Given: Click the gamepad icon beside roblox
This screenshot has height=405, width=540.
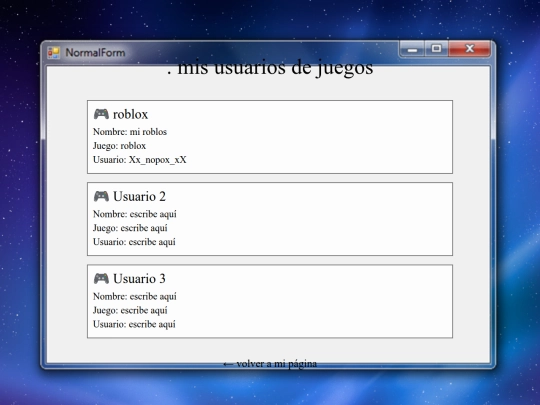Looking at the screenshot, I should [101, 114].
